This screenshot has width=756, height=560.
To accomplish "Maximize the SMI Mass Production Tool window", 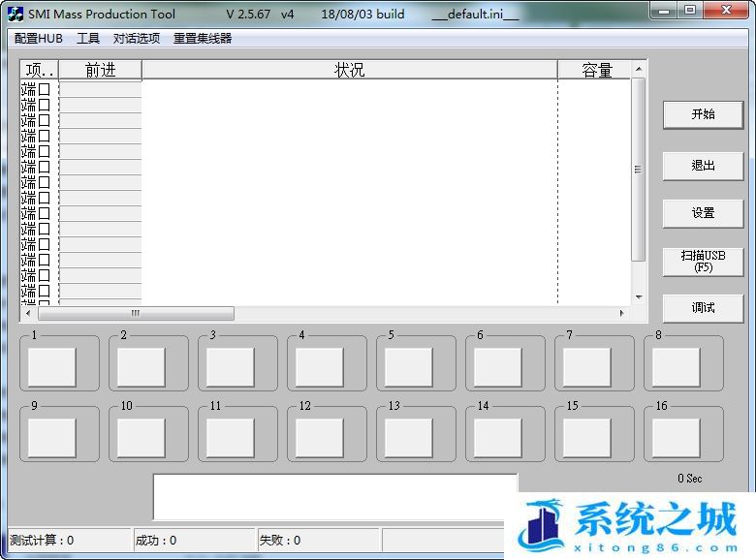I will click(x=690, y=10).
